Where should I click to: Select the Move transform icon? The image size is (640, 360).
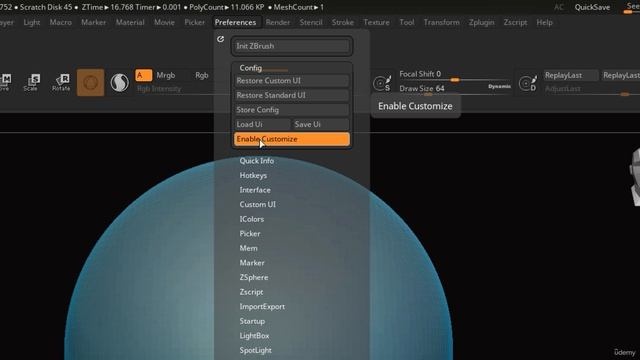(5, 82)
